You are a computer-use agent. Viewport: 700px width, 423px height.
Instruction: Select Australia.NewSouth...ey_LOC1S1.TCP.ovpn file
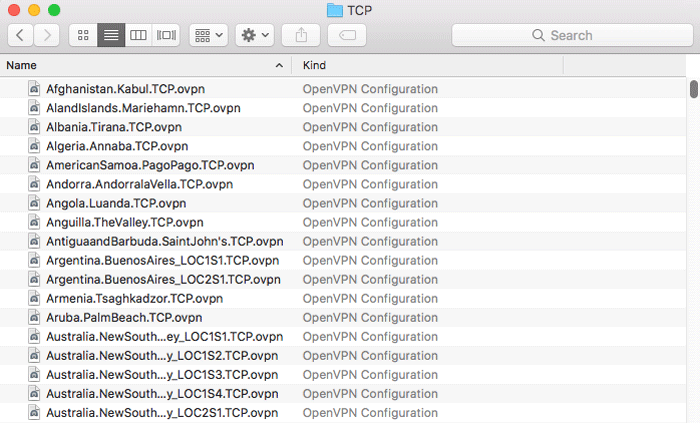[x=164, y=336]
